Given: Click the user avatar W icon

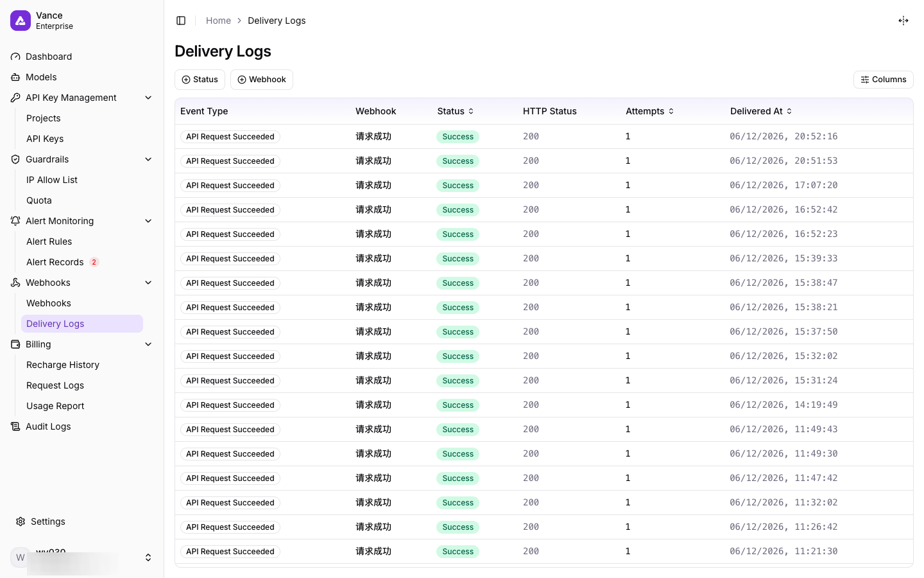Looking at the screenshot, I should pos(21,557).
